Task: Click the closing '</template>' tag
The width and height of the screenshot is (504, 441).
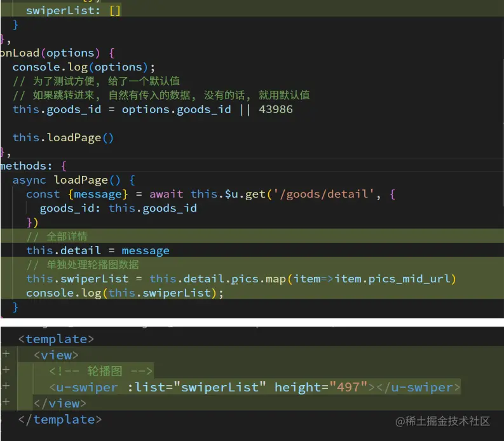Action: point(60,419)
